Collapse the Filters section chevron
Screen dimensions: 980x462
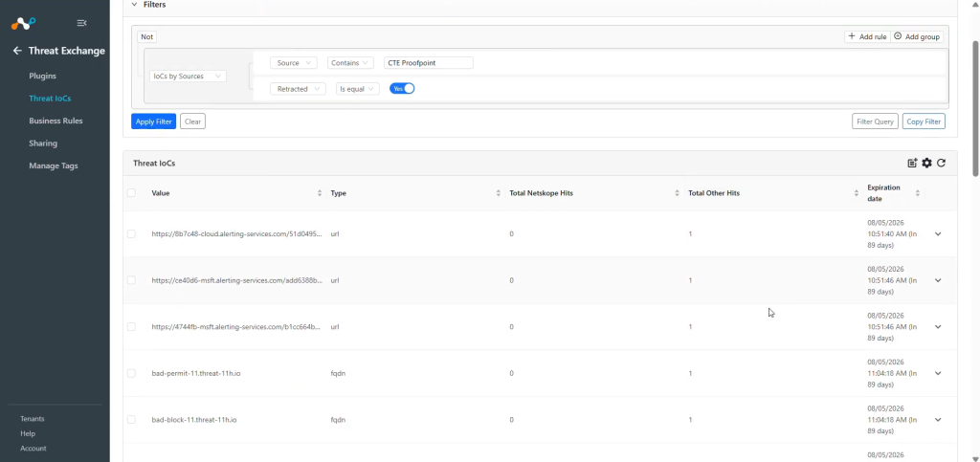pyautogui.click(x=133, y=5)
